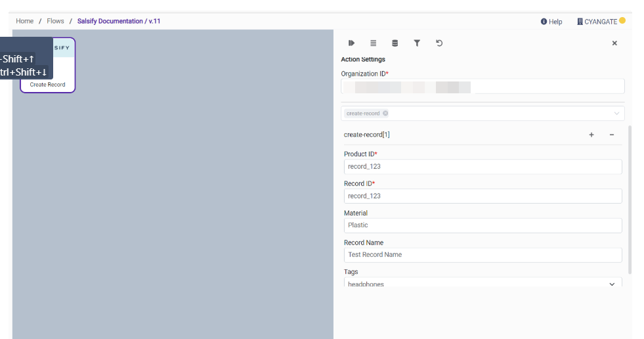
Task: Open the CYANGATE account menu
Action: coord(600,22)
